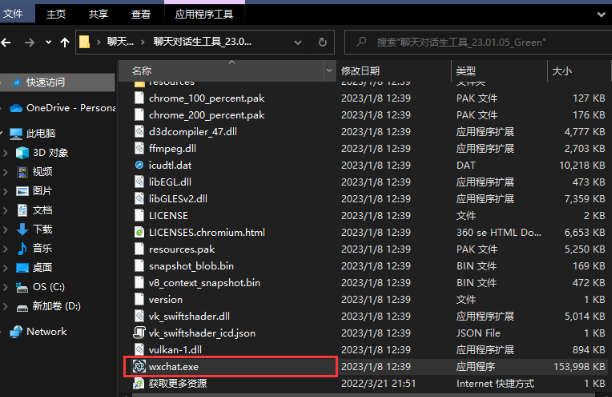
Task: Expand the 图片 tree node
Action: point(5,191)
